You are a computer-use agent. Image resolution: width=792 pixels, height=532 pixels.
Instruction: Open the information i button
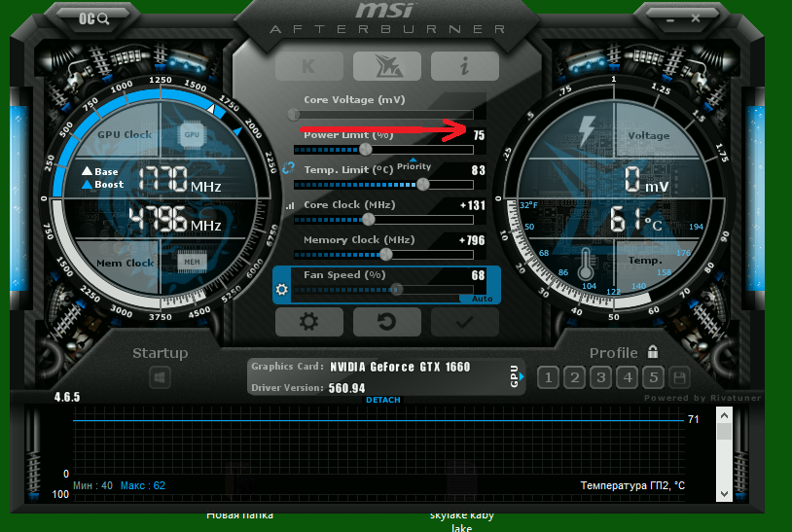point(465,66)
